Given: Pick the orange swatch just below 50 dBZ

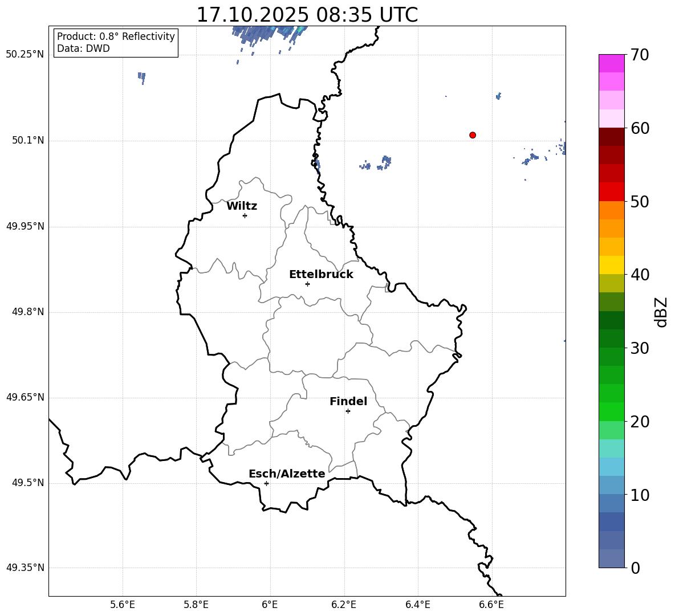Looking at the screenshot, I should click(x=612, y=210).
